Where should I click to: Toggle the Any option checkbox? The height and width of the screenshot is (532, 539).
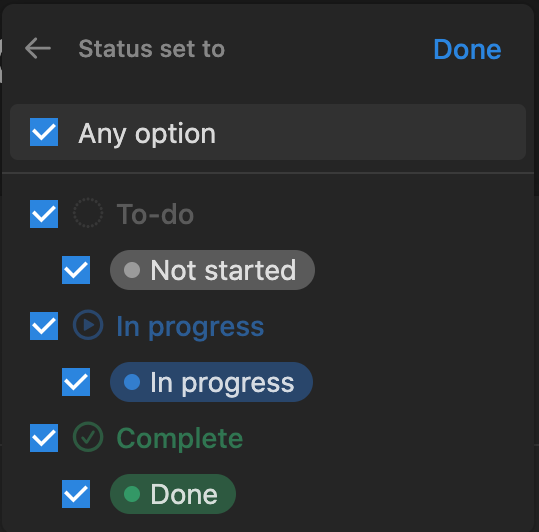[x=44, y=132]
